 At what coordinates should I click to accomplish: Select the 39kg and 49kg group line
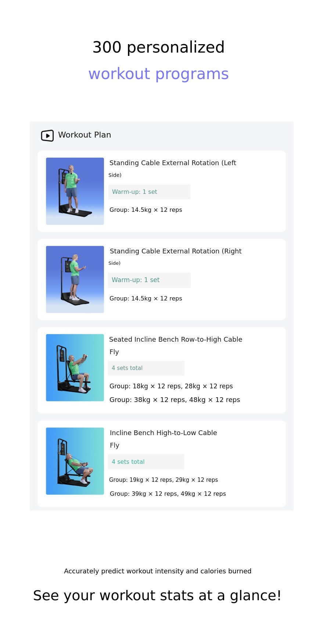click(168, 494)
